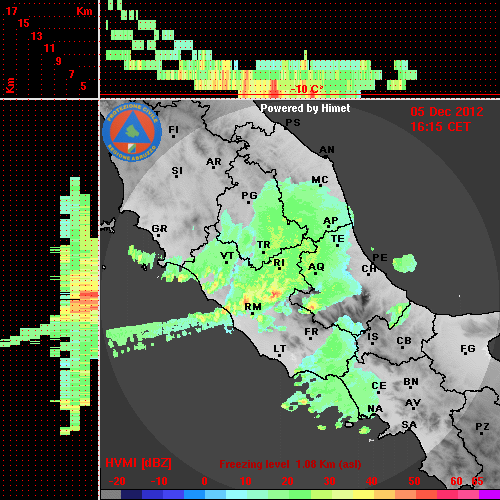Click the date '05 Dec 2012'
This screenshot has height=500, width=500.
pos(447,112)
